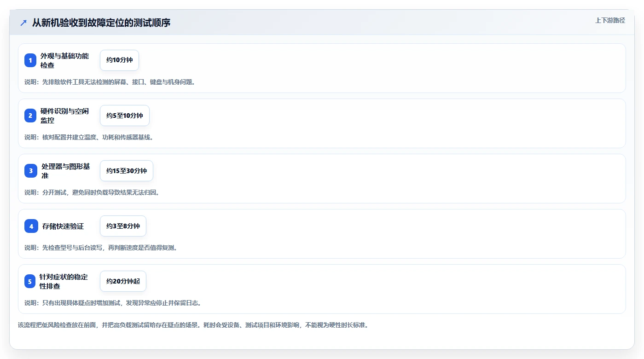Click the footer paragraph starting with 该流程把低风险检查
Screen dimensions: 644x359
click(x=193, y=325)
